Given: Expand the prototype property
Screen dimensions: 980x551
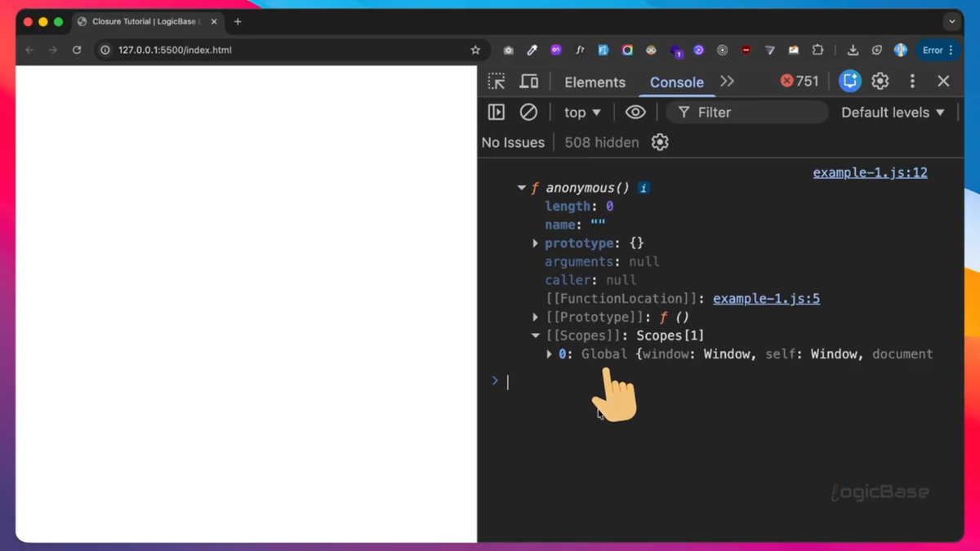Looking at the screenshot, I should click(x=535, y=242).
